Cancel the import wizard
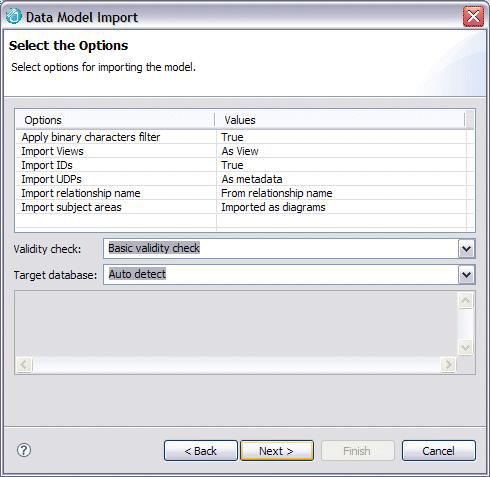Viewport: 490px width, 477px height. click(x=439, y=451)
